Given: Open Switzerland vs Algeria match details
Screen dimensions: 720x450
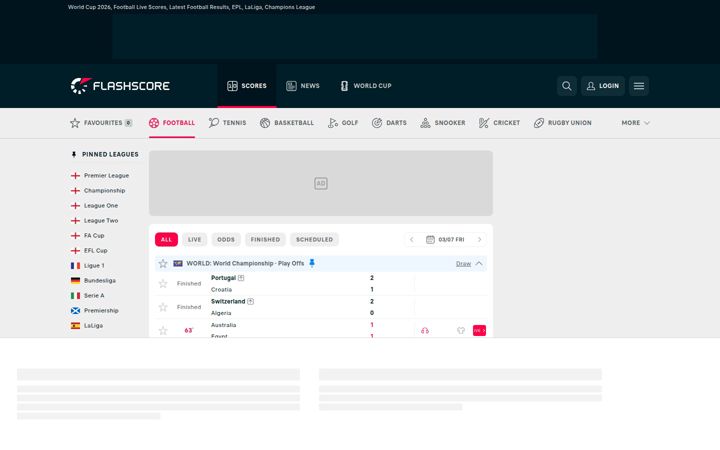Looking at the screenshot, I should (x=321, y=307).
